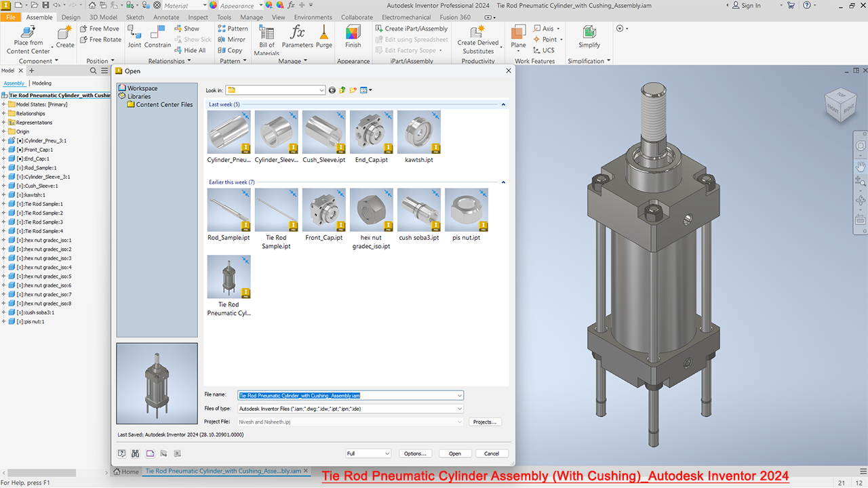Click the Projects... button
The width and height of the screenshot is (868, 488).
[485, 422]
